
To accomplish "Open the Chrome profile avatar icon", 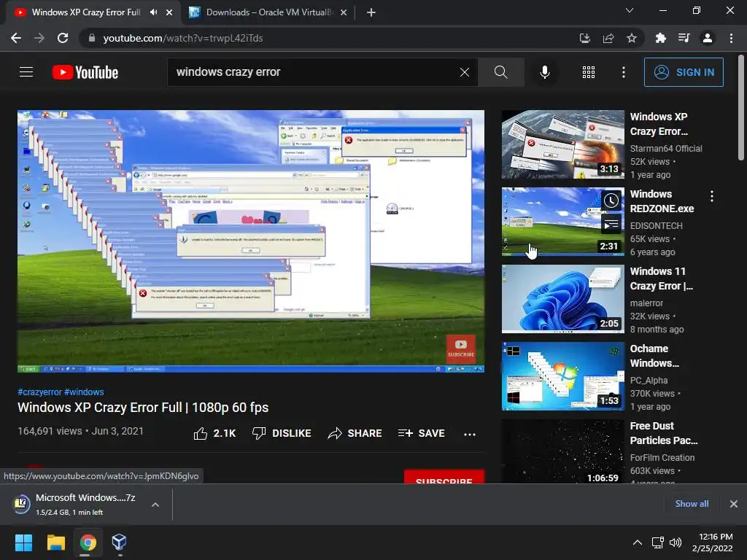I will [708, 38].
